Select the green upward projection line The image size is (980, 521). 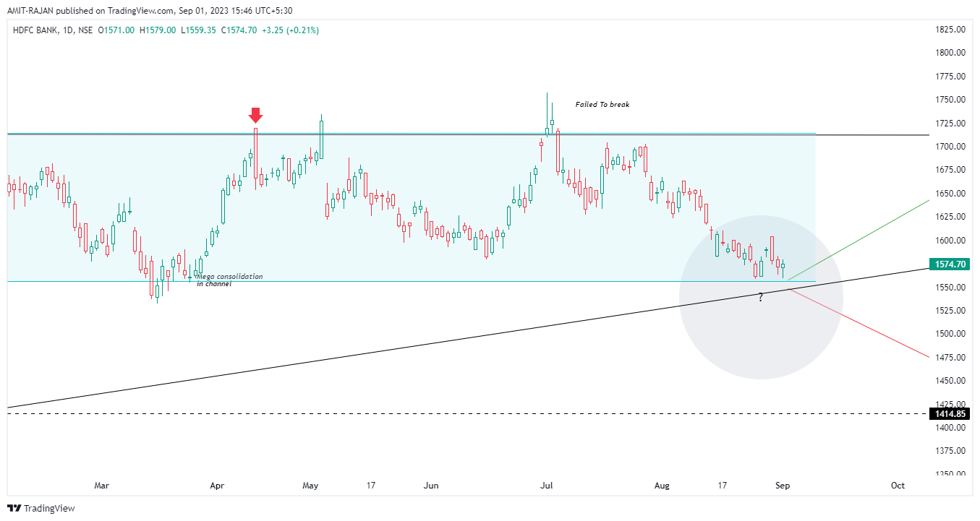pyautogui.click(x=858, y=240)
